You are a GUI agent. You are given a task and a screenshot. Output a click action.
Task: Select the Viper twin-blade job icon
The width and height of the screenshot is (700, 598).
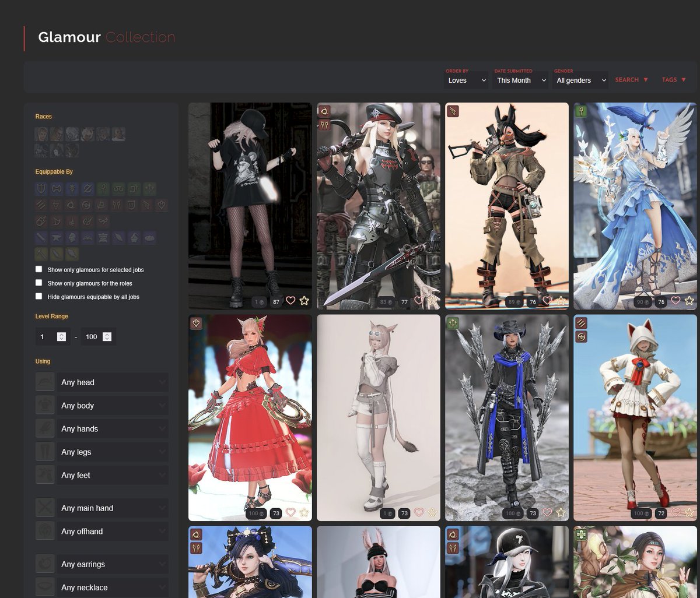[x=116, y=205]
